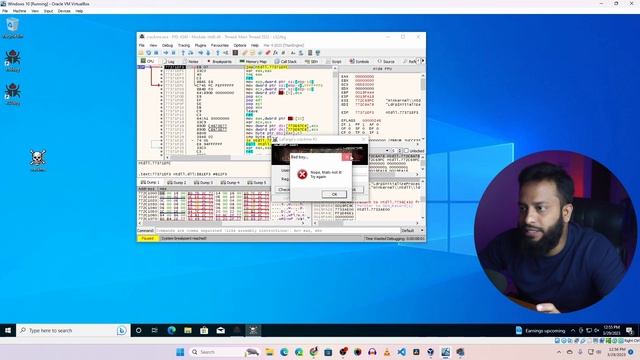Find strings with the A toolbar icon
This screenshot has width=640, height=360.
pyautogui.click(x=293, y=53)
